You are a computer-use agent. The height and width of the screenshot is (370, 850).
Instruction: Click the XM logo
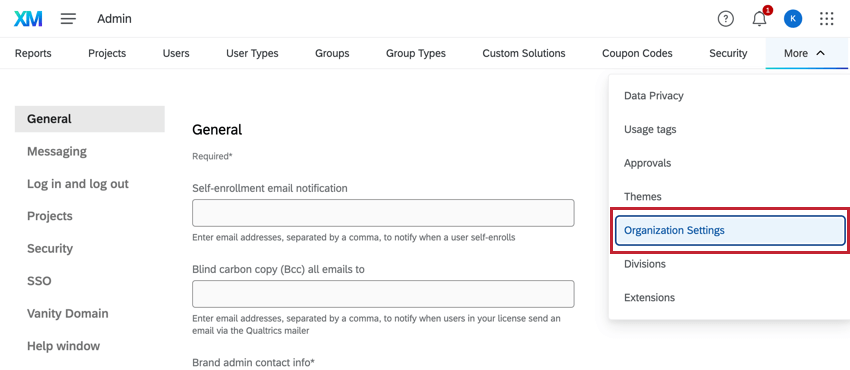tap(28, 19)
